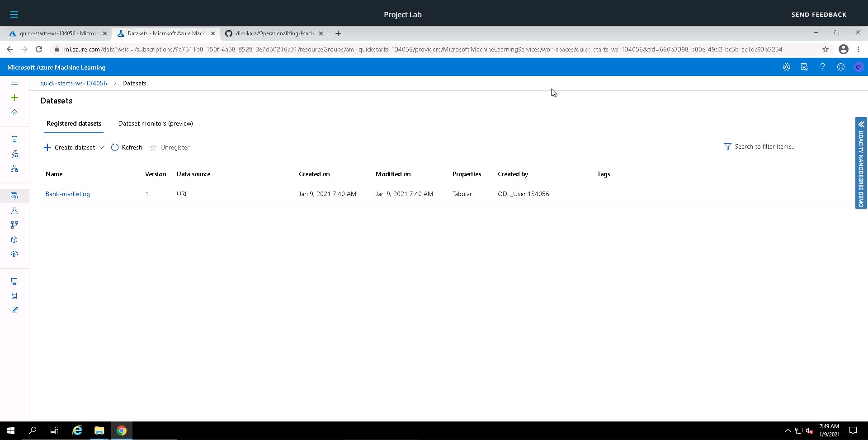The width and height of the screenshot is (868, 440).
Task: Open Pipelines icon in the sidebar
Action: 14,225
